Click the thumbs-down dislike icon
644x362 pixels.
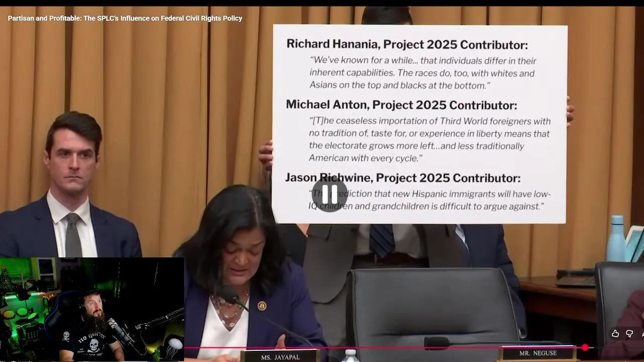coord(629,334)
